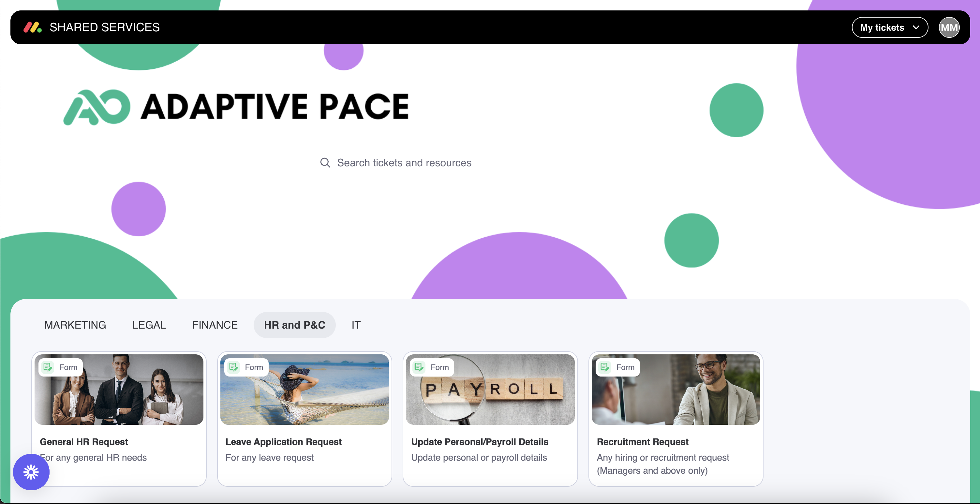Image resolution: width=980 pixels, height=504 pixels.
Task: Switch to the MARKETING tab
Action: (x=75, y=325)
